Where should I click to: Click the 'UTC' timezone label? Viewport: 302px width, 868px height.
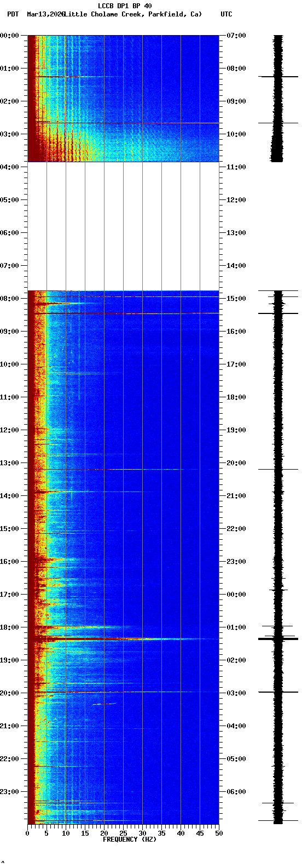click(x=226, y=14)
